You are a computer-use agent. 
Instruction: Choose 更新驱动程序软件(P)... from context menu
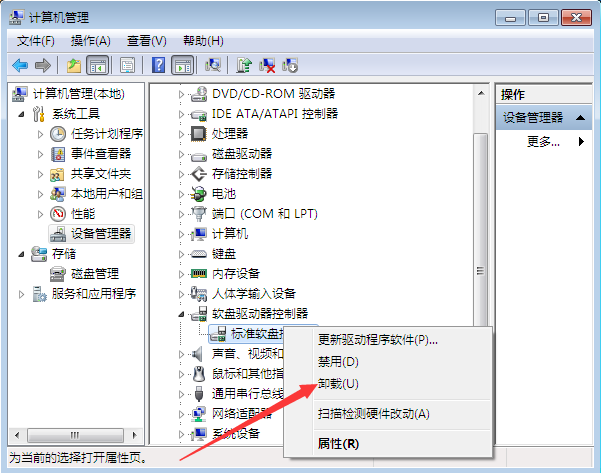pyautogui.click(x=388, y=340)
